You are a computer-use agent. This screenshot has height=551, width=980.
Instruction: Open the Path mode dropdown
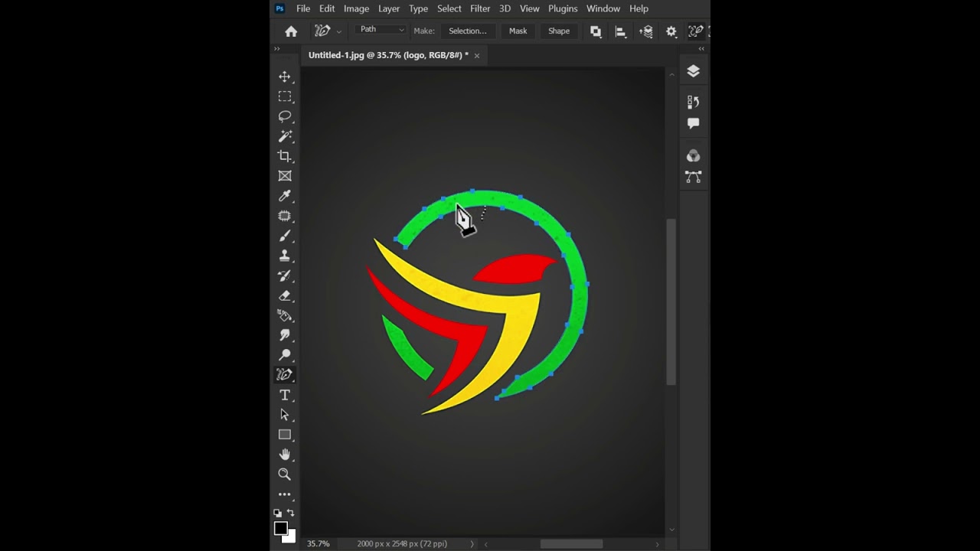[381, 30]
